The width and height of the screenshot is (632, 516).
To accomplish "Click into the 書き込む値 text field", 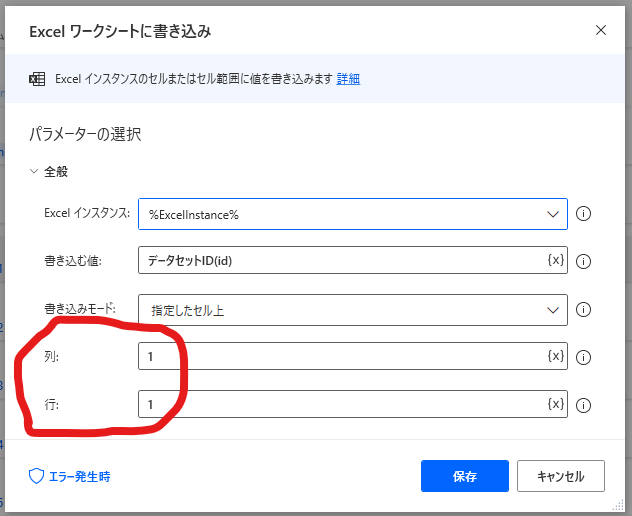I will click(x=343, y=260).
